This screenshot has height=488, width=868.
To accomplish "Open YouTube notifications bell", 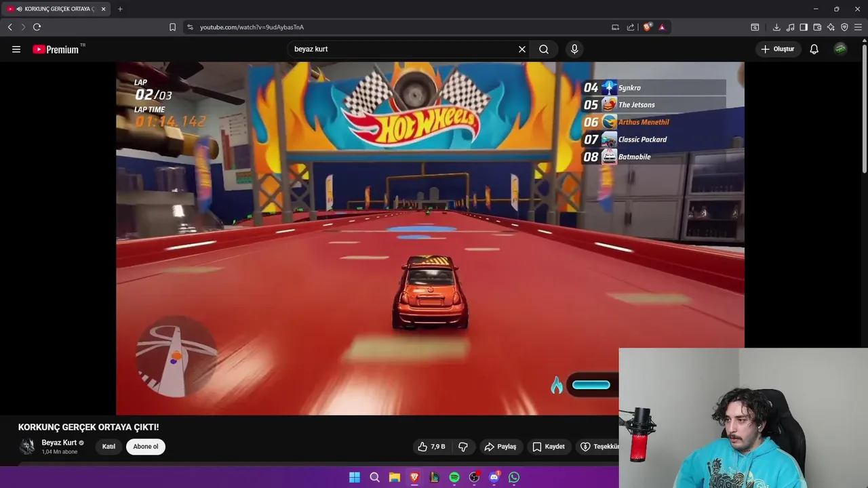I will tap(814, 49).
